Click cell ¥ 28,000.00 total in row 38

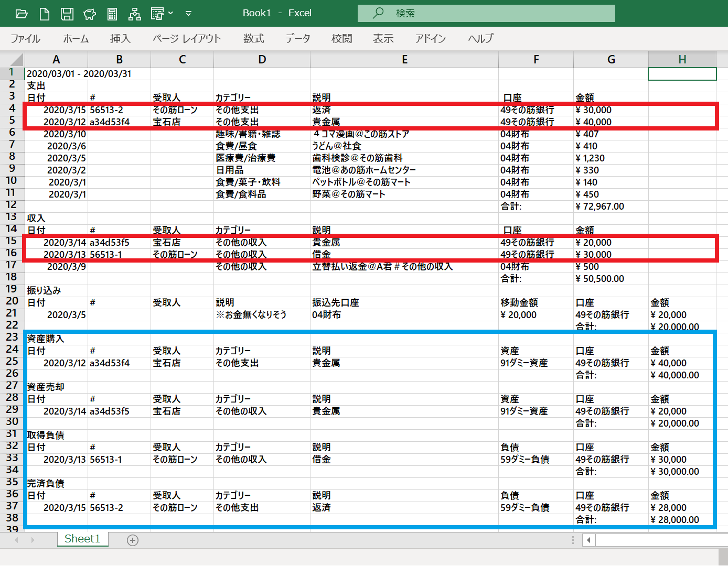point(682,520)
